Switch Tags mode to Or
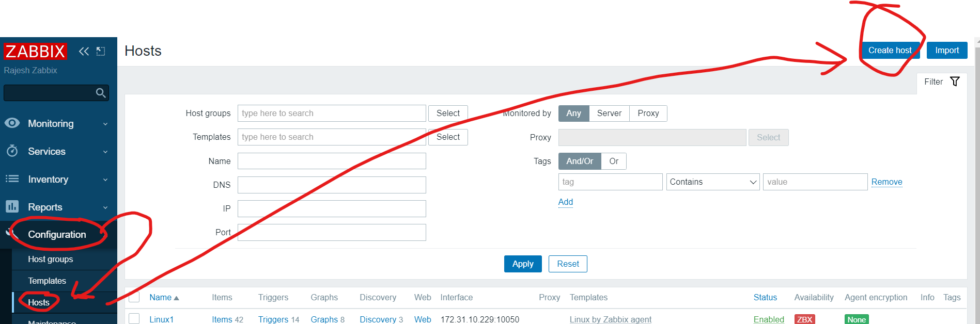The width and height of the screenshot is (980, 324). coord(614,161)
